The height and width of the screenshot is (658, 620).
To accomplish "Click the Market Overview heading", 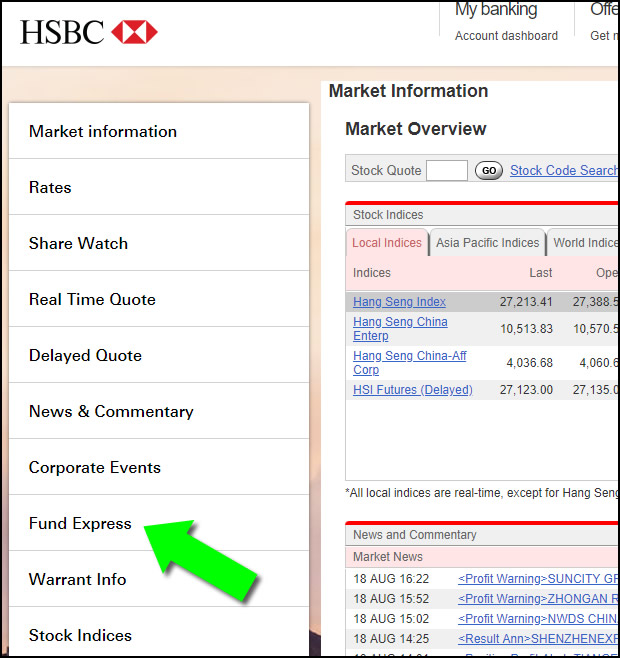I will coord(416,129).
